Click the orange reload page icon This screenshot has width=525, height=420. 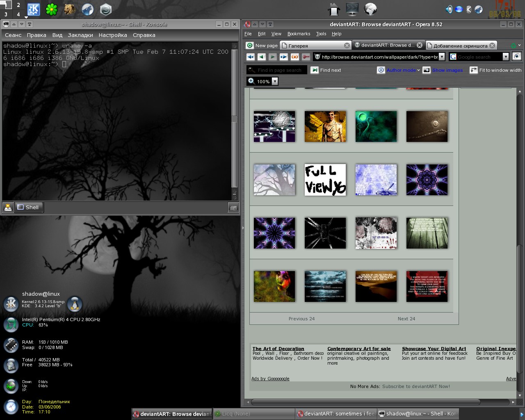pos(294,57)
